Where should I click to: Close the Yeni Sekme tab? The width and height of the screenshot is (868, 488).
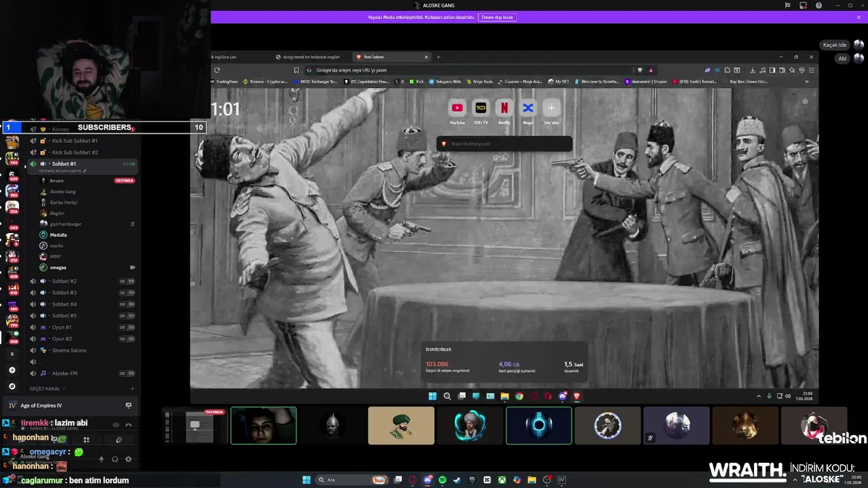tap(426, 57)
